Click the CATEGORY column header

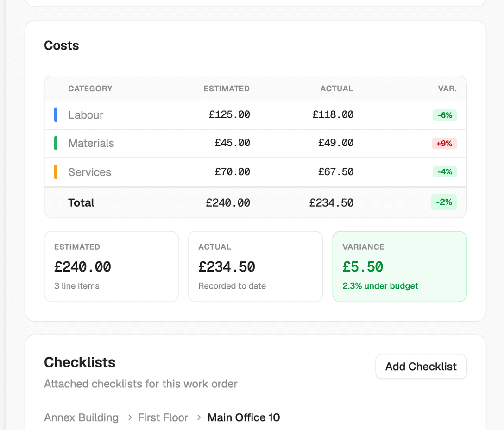(x=90, y=89)
